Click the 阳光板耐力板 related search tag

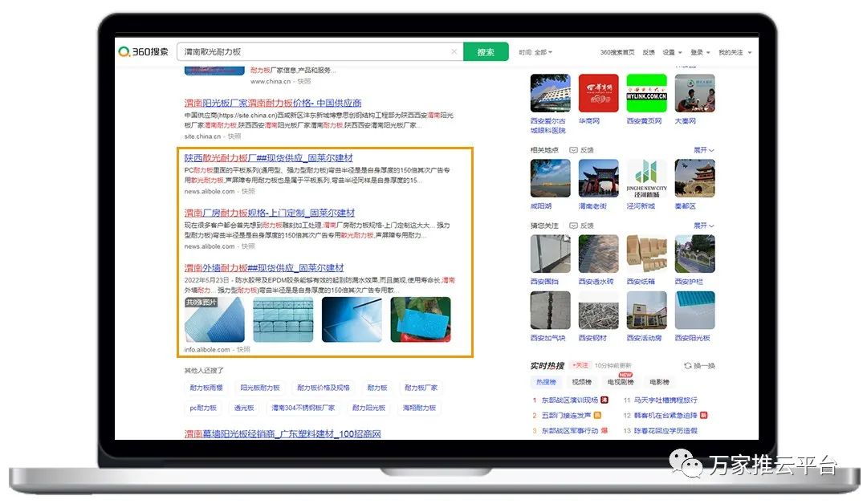click(x=259, y=388)
